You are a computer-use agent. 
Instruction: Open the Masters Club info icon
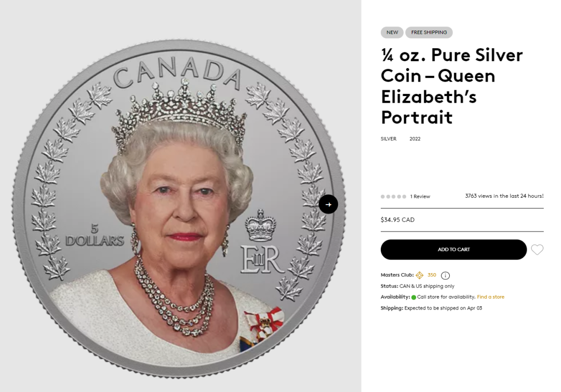445,275
